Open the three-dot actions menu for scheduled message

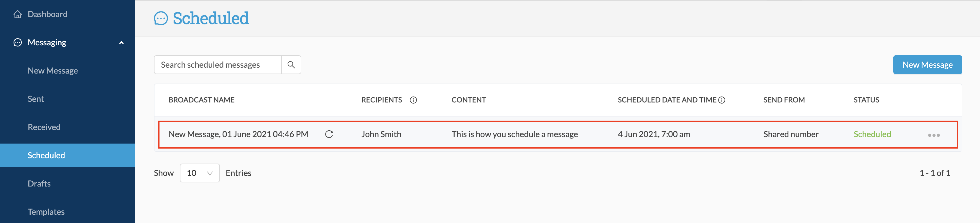coord(934,135)
